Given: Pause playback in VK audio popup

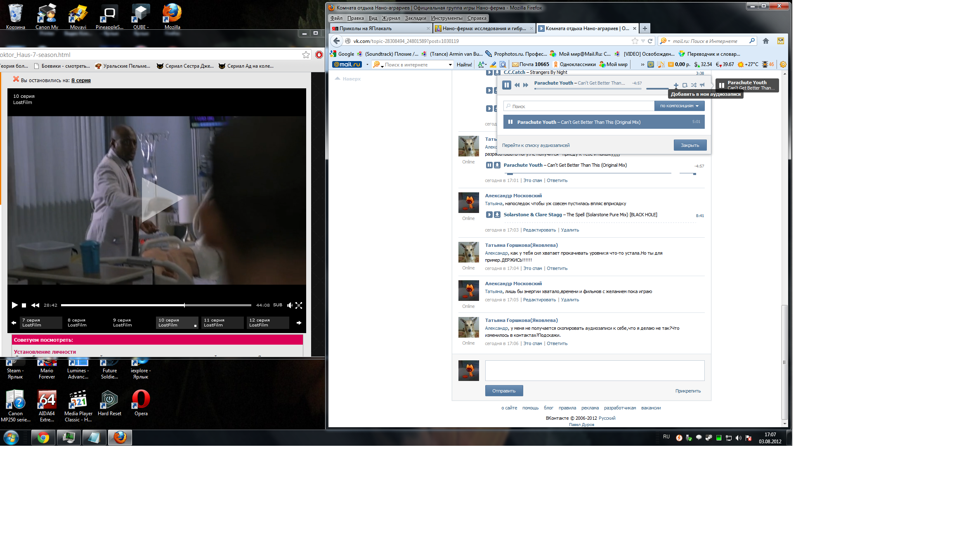Looking at the screenshot, I should pyautogui.click(x=507, y=85).
